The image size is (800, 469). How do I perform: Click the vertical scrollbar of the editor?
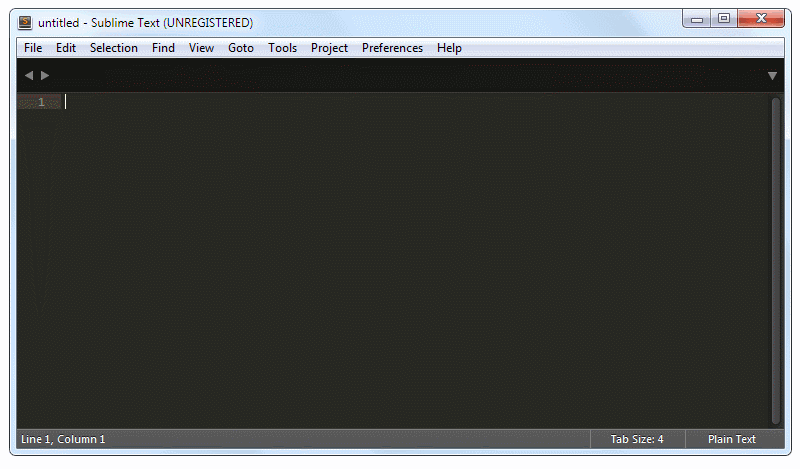(776, 261)
